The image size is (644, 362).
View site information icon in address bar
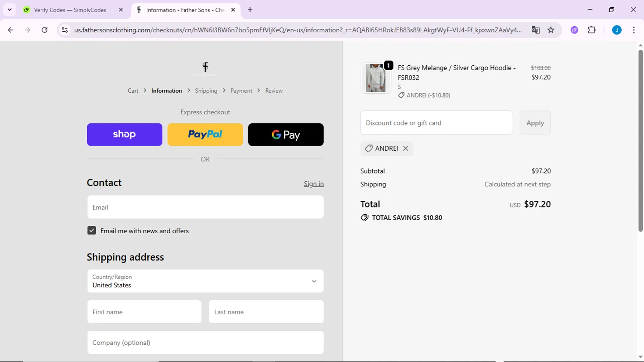65,30
